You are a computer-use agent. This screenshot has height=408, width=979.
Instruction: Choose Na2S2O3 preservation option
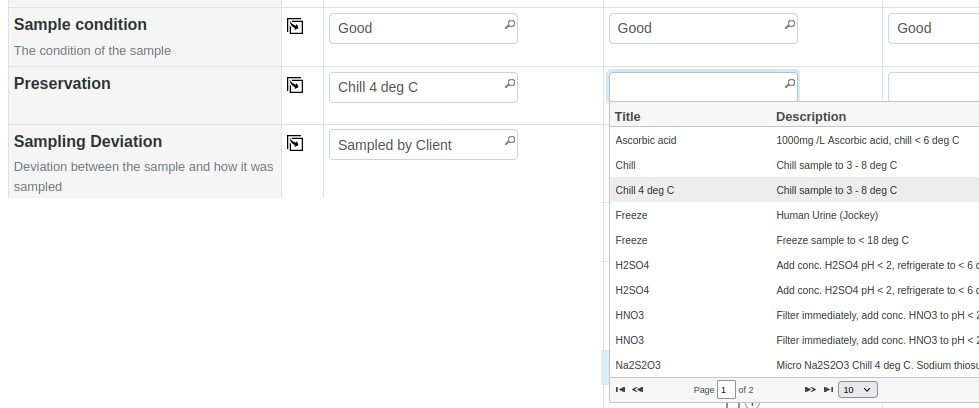638,365
